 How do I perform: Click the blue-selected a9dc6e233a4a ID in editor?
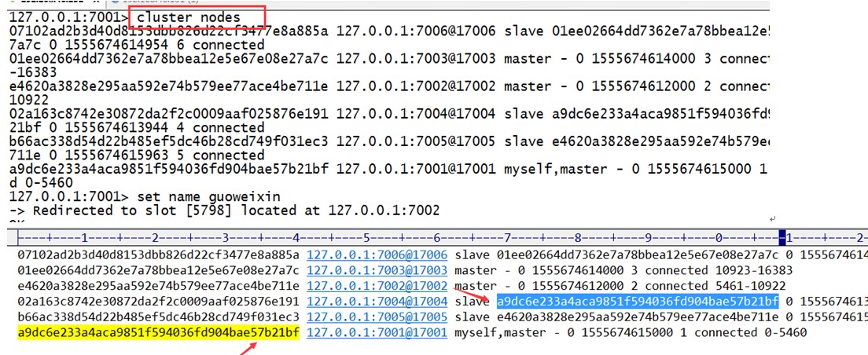point(638,302)
